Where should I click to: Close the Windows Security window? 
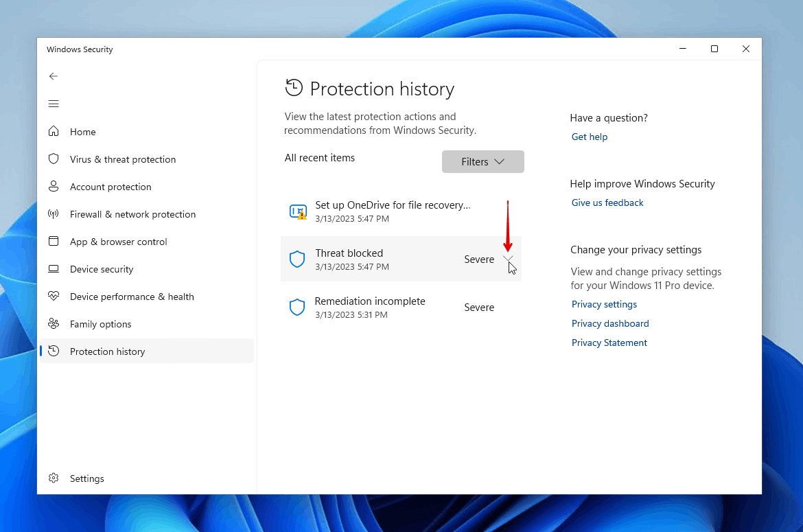pos(745,49)
